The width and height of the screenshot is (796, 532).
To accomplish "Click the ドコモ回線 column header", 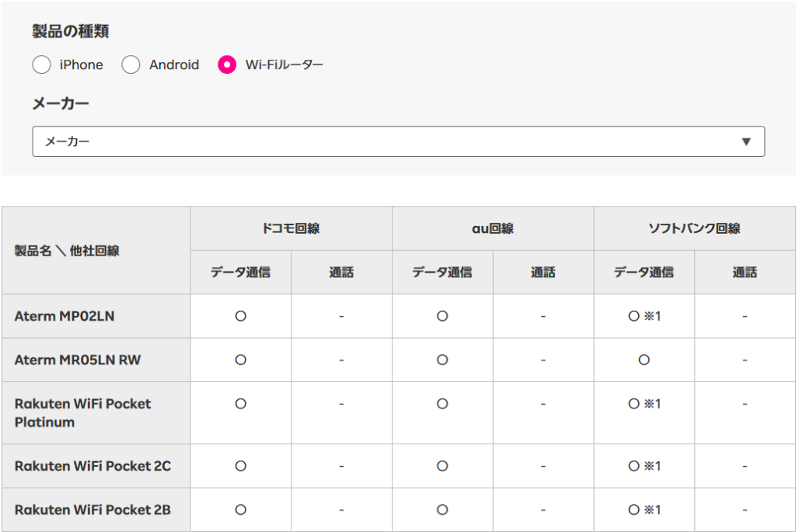I will [291, 228].
